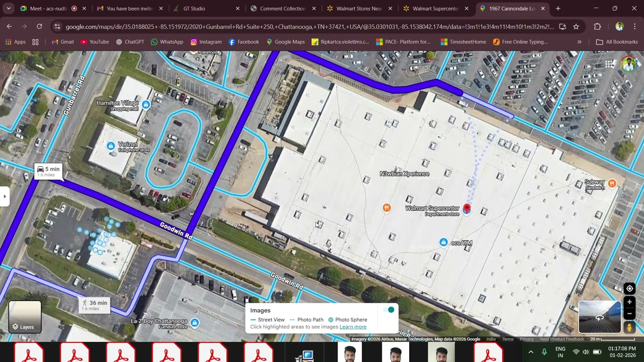The image size is (644, 362).
Task: Zoom out the map with minus button
Action: (x=629, y=313)
